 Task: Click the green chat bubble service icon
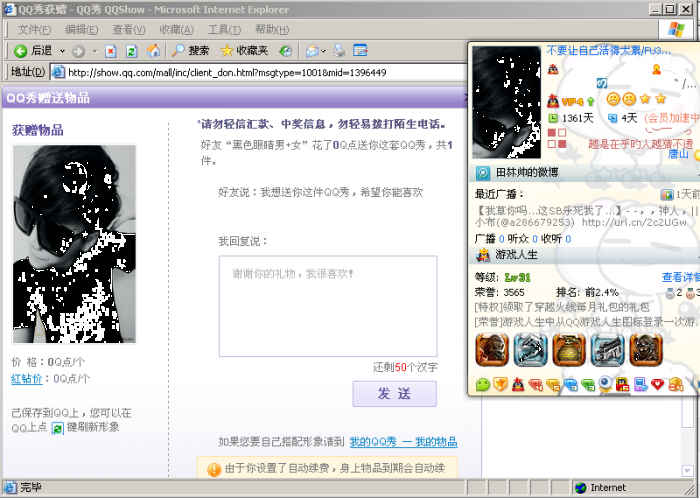[483, 385]
